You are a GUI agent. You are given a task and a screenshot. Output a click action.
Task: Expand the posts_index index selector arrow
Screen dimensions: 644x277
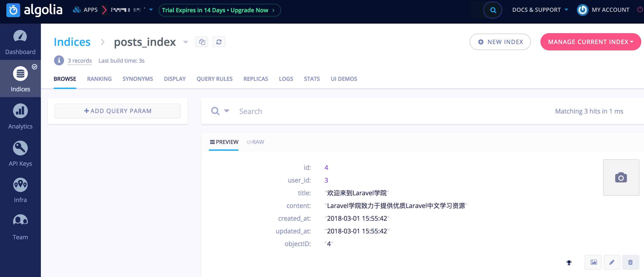pyautogui.click(x=186, y=42)
